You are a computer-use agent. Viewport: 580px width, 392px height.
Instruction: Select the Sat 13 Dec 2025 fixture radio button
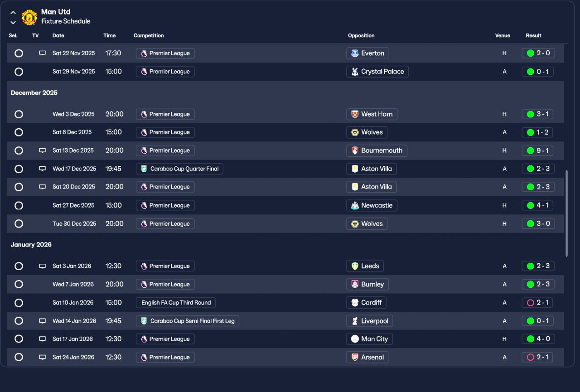19,150
